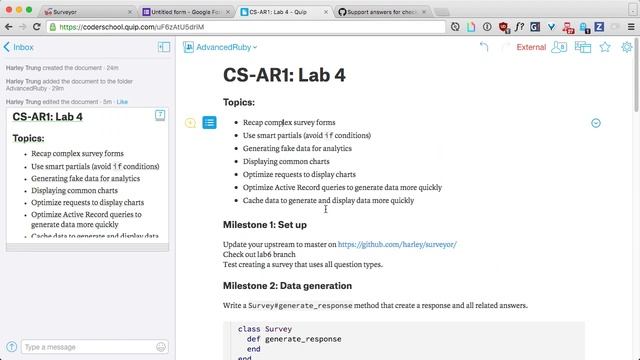Click the colorful page extension icon

point(471,27)
